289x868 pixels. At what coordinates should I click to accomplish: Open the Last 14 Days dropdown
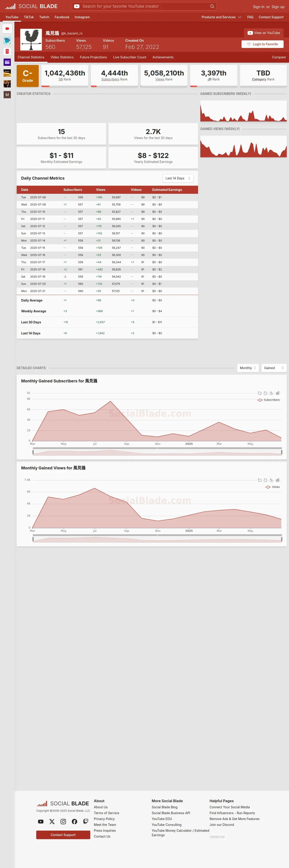178,178
